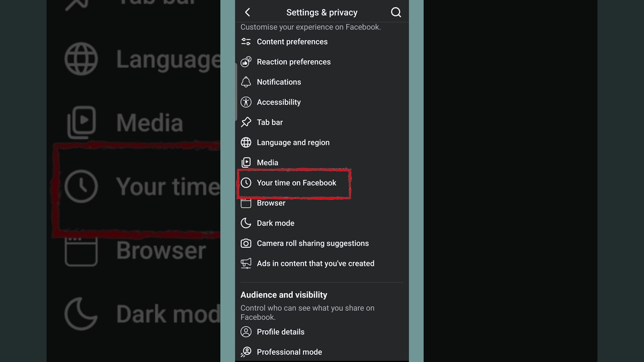The image size is (644, 362).
Task: Click the Content preferences sliders icon
Action: coord(246,42)
